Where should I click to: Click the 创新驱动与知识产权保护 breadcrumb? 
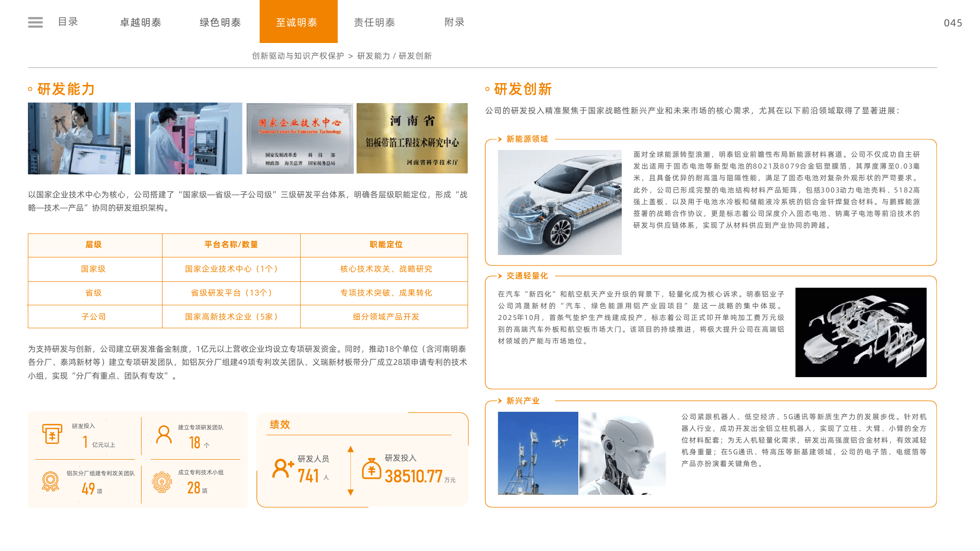click(298, 56)
